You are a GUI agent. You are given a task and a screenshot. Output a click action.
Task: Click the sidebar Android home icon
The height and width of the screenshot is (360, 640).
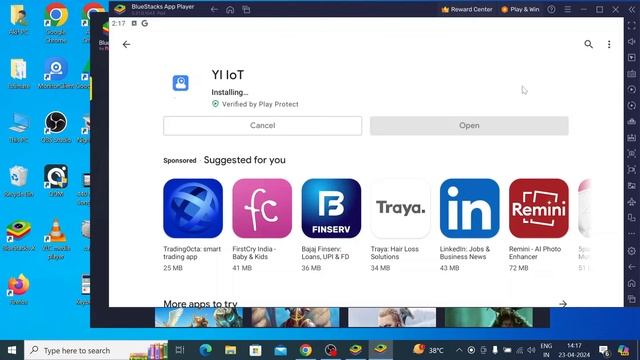[x=631, y=283]
